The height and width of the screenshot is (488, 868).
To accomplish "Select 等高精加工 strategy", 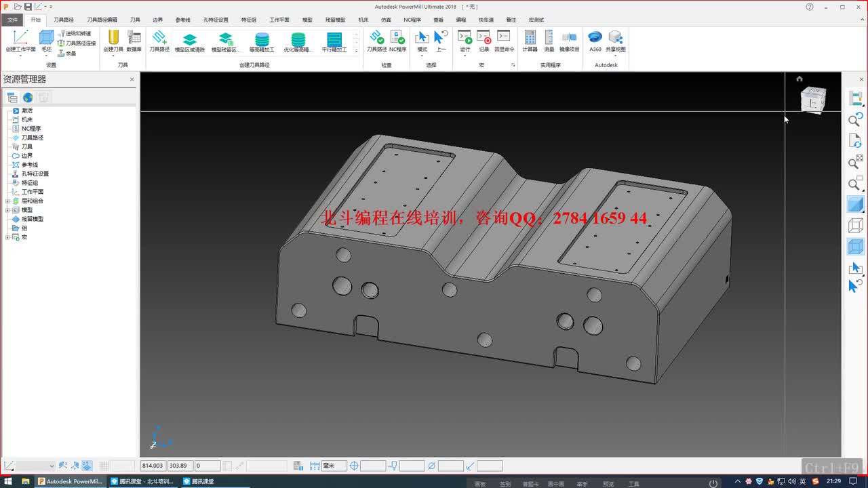I will (262, 42).
